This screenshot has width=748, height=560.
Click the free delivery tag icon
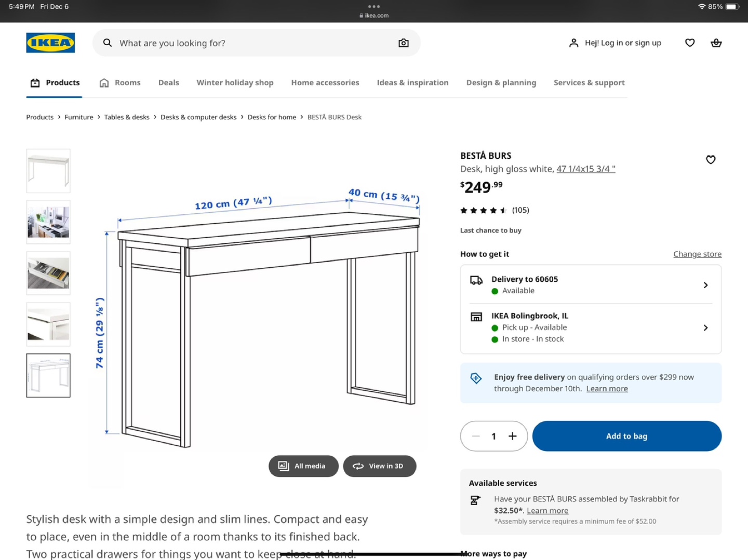coord(476,378)
